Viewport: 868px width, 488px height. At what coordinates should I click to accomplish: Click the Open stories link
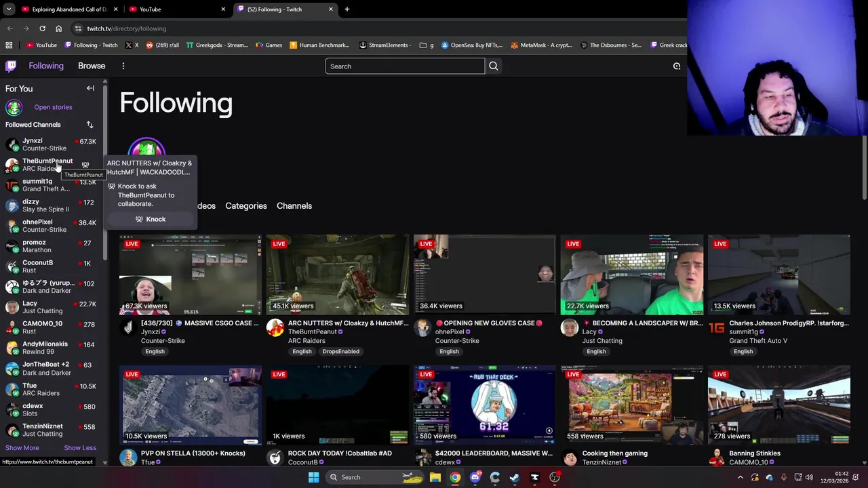tap(53, 107)
